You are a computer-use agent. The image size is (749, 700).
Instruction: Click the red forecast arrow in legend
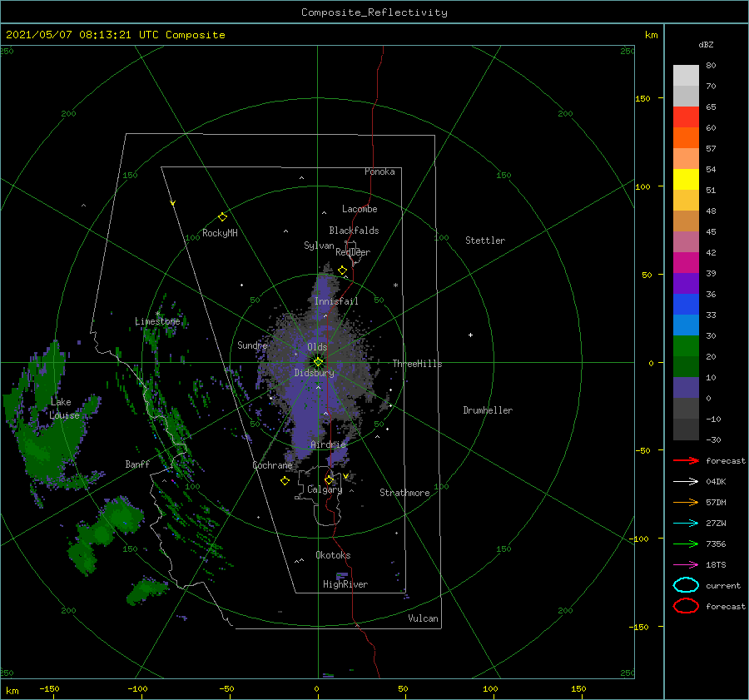pyautogui.click(x=686, y=460)
